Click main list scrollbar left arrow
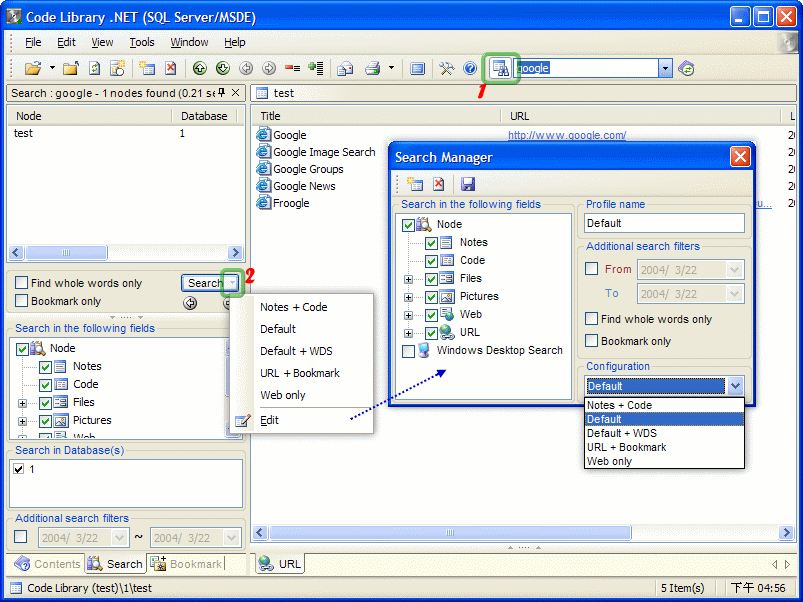Image resolution: width=803 pixels, height=602 pixels. pyautogui.click(x=260, y=533)
